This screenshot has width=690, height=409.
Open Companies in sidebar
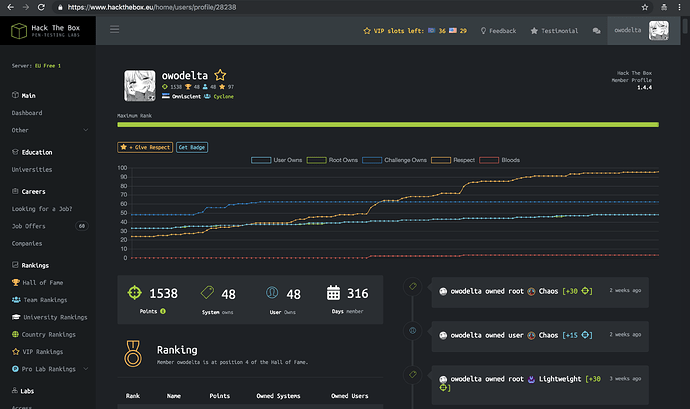click(27, 243)
